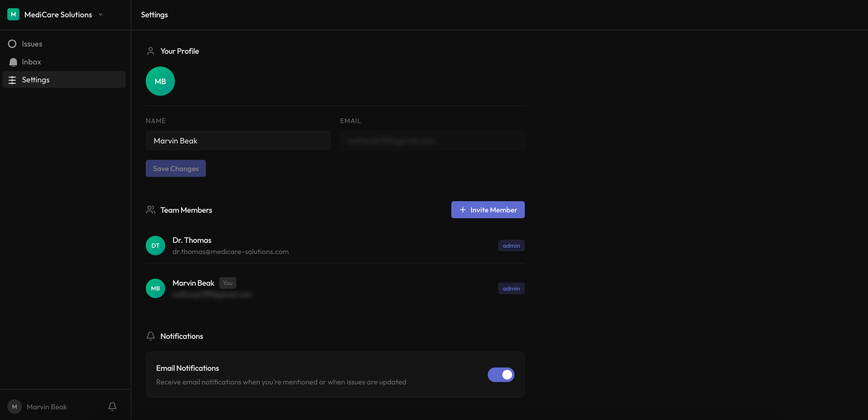Image resolution: width=868 pixels, height=420 pixels.
Task: Click the You badge next to Marvin Beak
Action: pyautogui.click(x=227, y=283)
